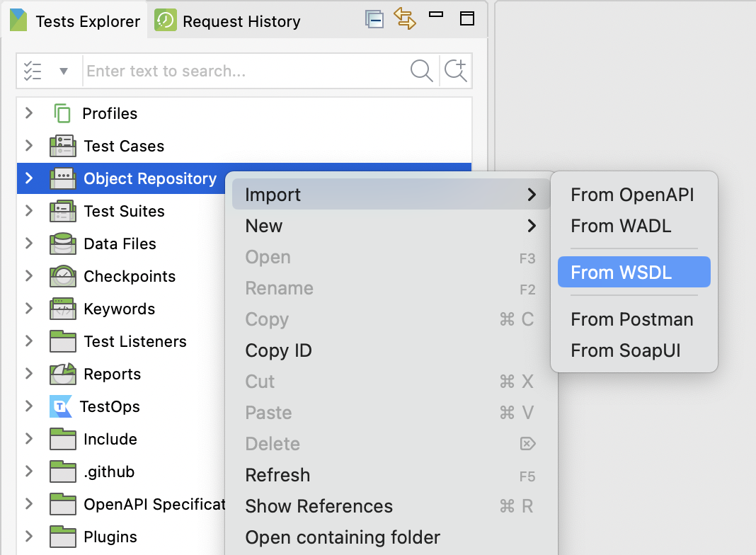Click the Checkpoints folder icon
The width and height of the screenshot is (756, 555).
(x=63, y=276)
